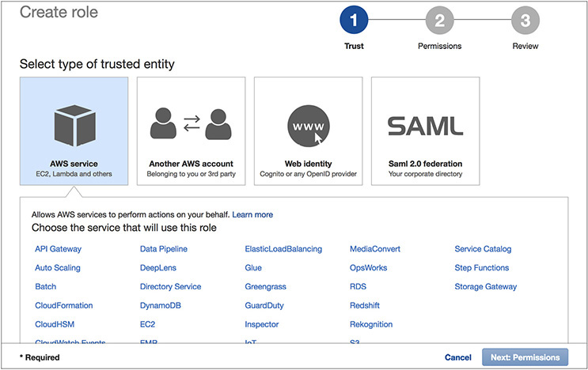Select Rekognition service link
The width and height of the screenshot is (588, 370).
pos(371,324)
